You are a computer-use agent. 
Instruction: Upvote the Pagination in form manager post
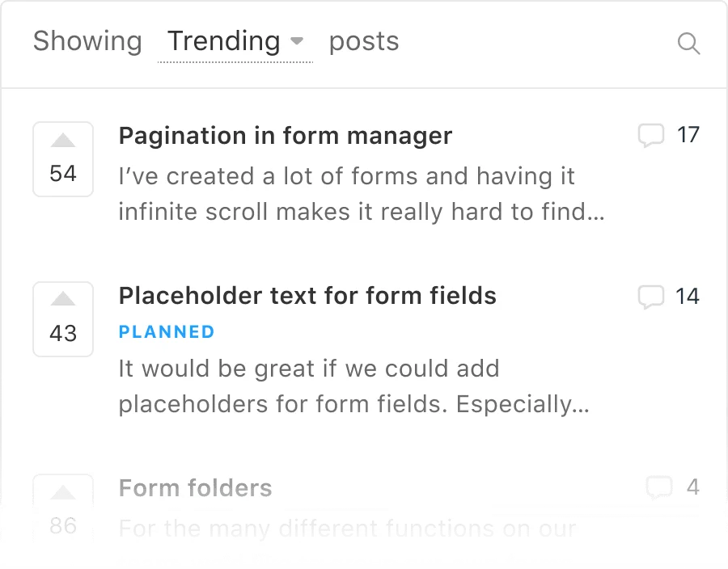[x=63, y=141]
